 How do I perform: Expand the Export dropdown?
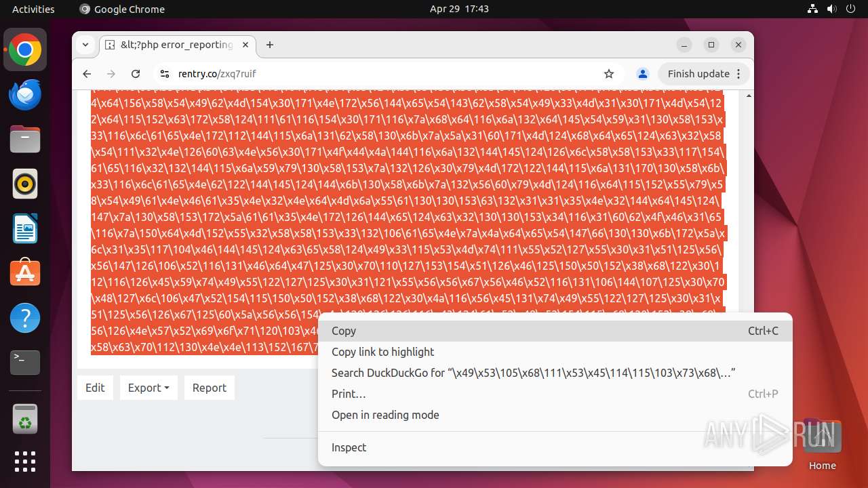149,388
